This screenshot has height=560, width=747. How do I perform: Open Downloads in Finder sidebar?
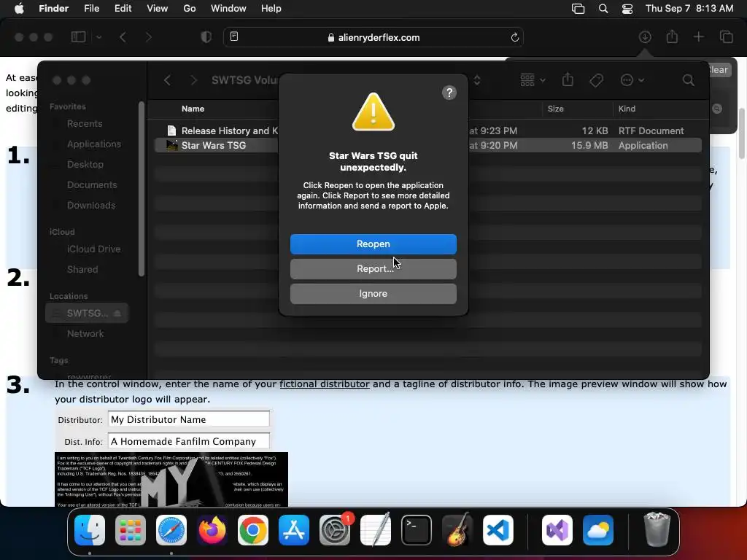91,205
